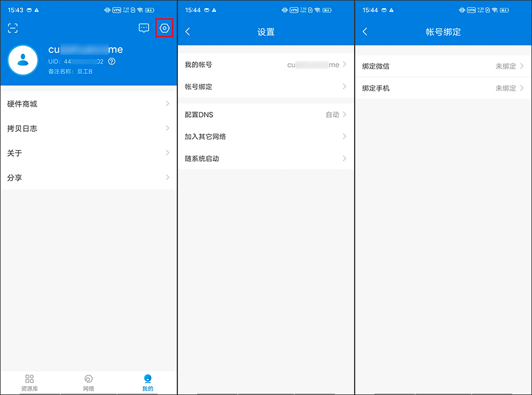Tap 绑定手机 to bind phone number

point(443,88)
